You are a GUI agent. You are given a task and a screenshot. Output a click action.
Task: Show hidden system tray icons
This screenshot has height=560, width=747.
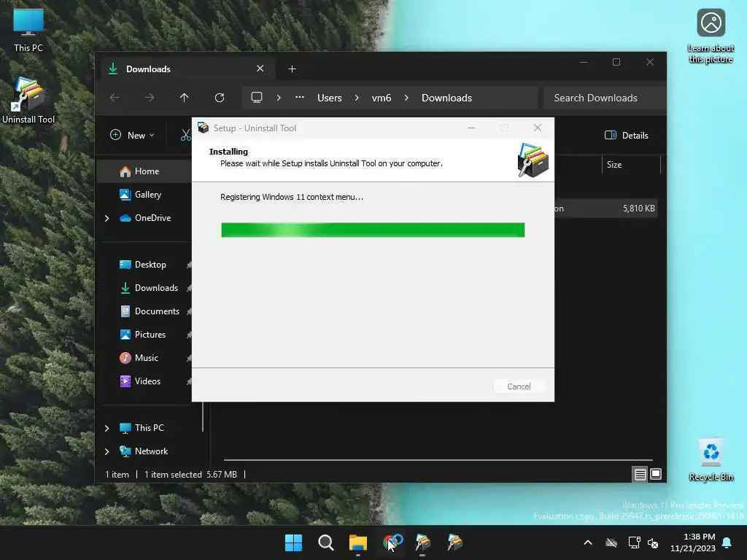tap(588, 542)
